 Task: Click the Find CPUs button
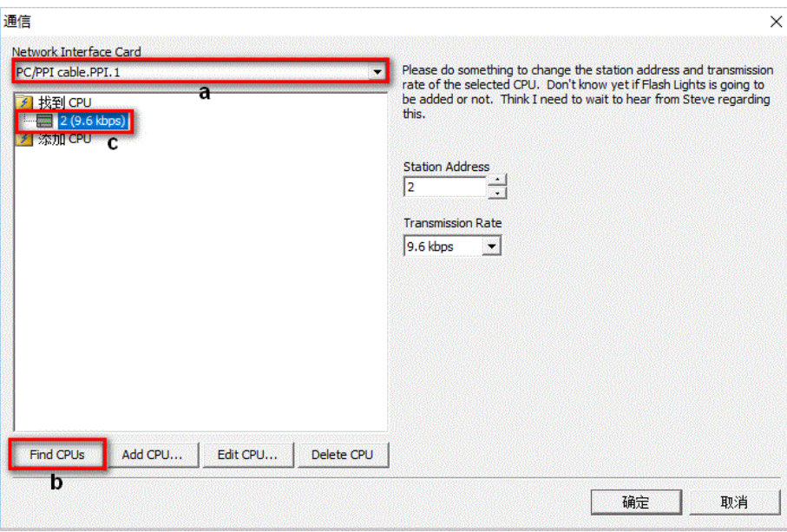click(x=56, y=455)
